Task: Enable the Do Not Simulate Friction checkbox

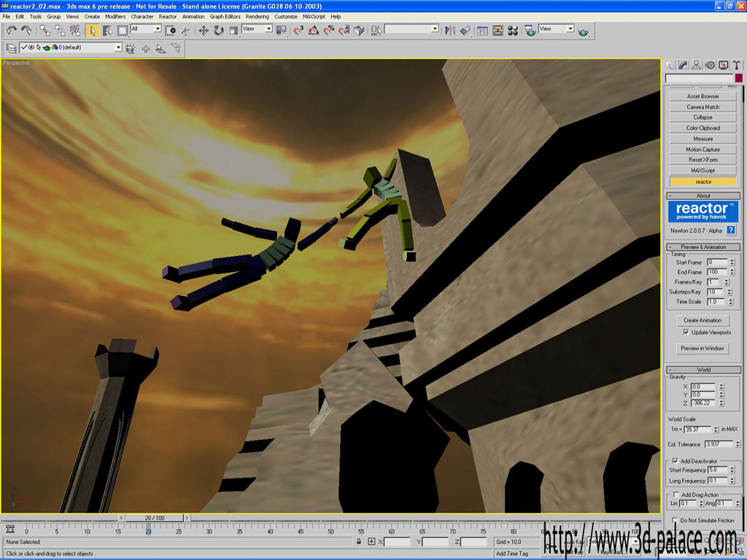Action: [675, 520]
